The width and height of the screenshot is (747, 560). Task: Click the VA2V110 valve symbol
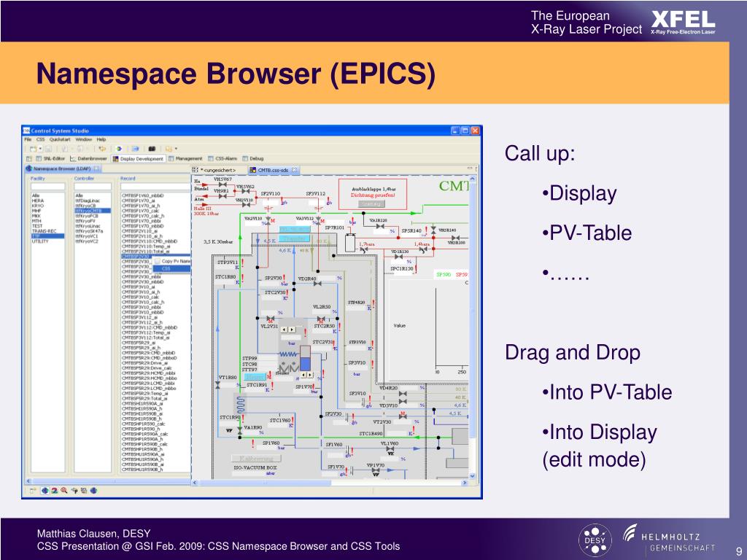click(268, 220)
